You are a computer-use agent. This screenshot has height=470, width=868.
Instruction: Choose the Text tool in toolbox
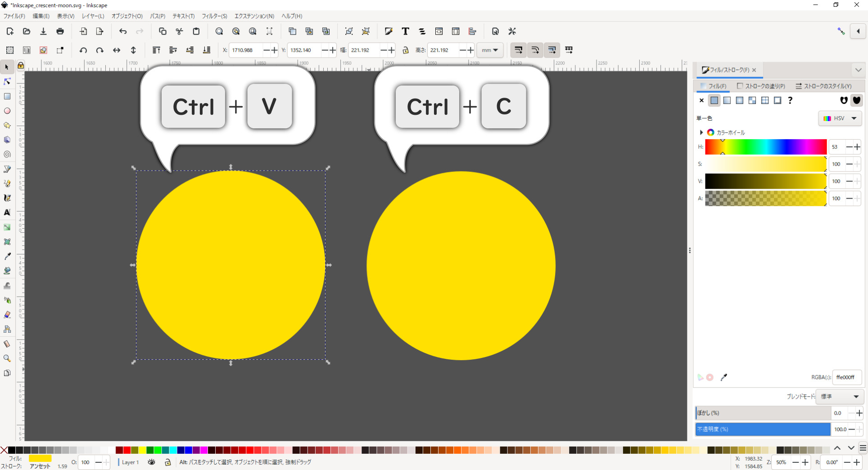pyautogui.click(x=7, y=212)
